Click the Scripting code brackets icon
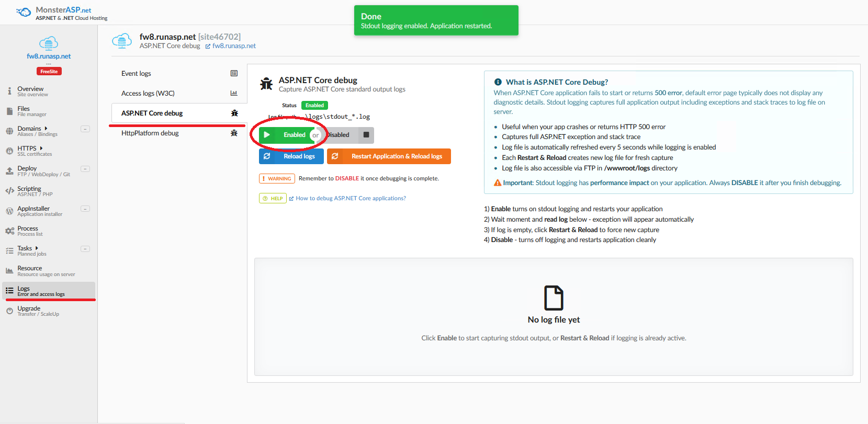Screen dimensions: 868x424 click(x=9, y=191)
